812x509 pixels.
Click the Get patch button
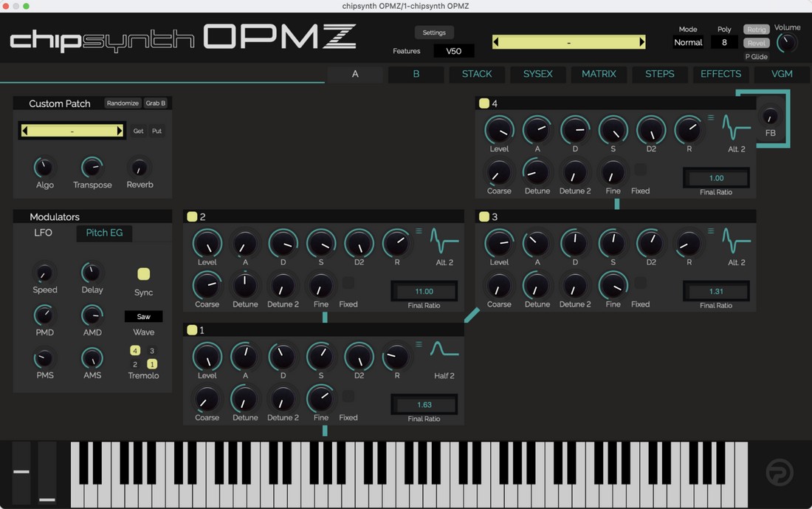[x=138, y=131]
